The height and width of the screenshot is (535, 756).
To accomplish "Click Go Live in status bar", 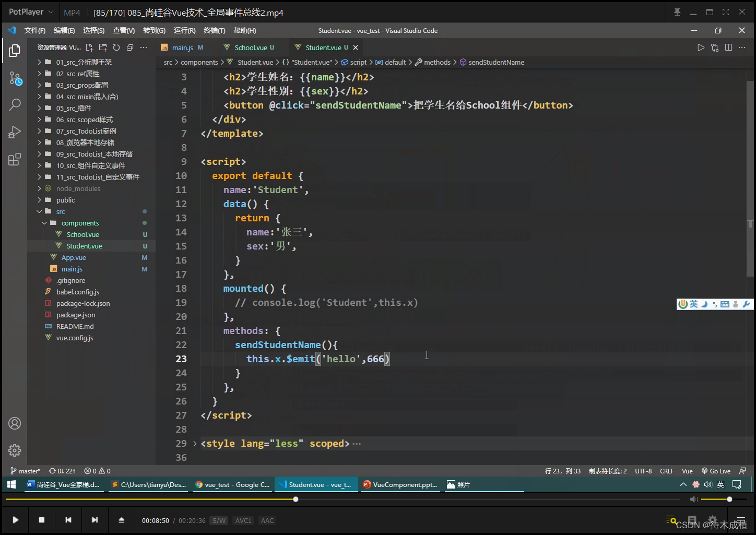I will [x=716, y=471].
